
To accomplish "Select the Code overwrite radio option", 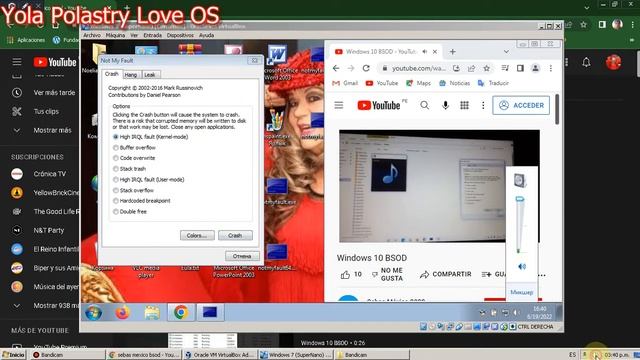I will click(134, 158).
